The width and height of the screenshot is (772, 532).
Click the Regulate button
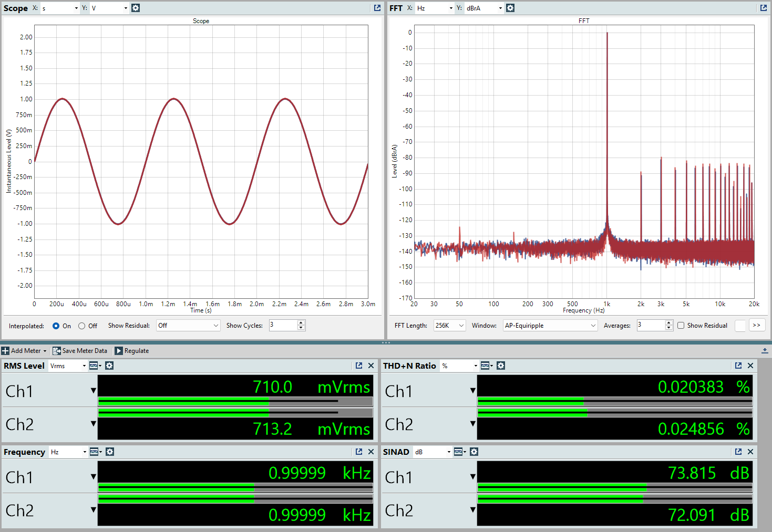[x=132, y=351]
